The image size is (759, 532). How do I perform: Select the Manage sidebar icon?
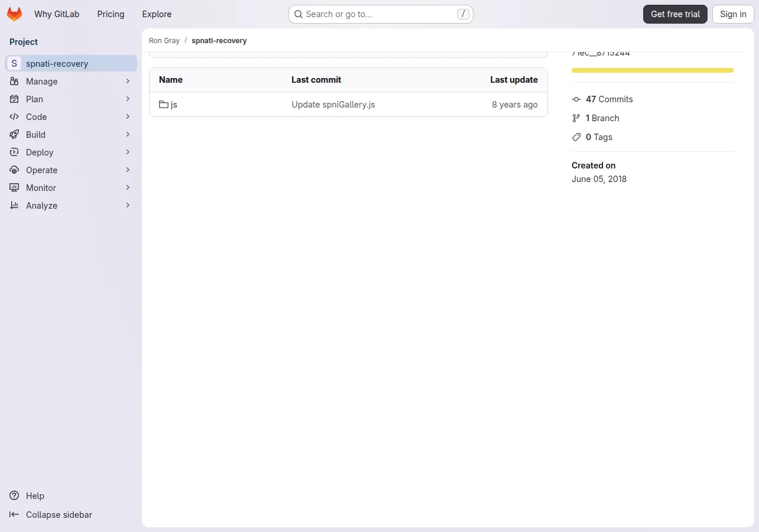pyautogui.click(x=14, y=82)
